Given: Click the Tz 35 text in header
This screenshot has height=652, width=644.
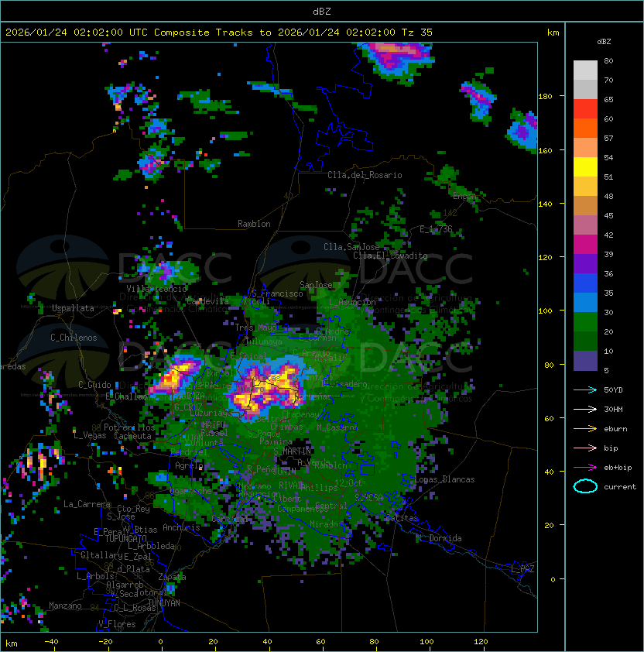Looking at the screenshot, I should (x=417, y=33).
